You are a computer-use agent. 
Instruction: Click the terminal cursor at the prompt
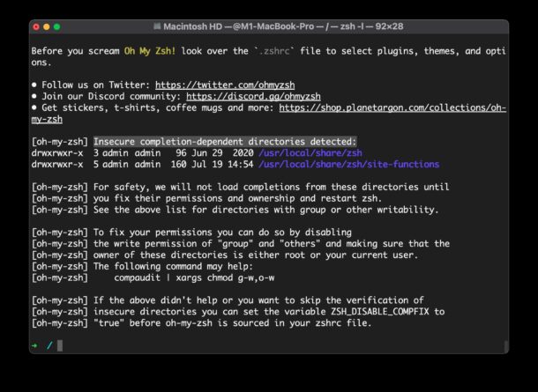tap(60, 345)
